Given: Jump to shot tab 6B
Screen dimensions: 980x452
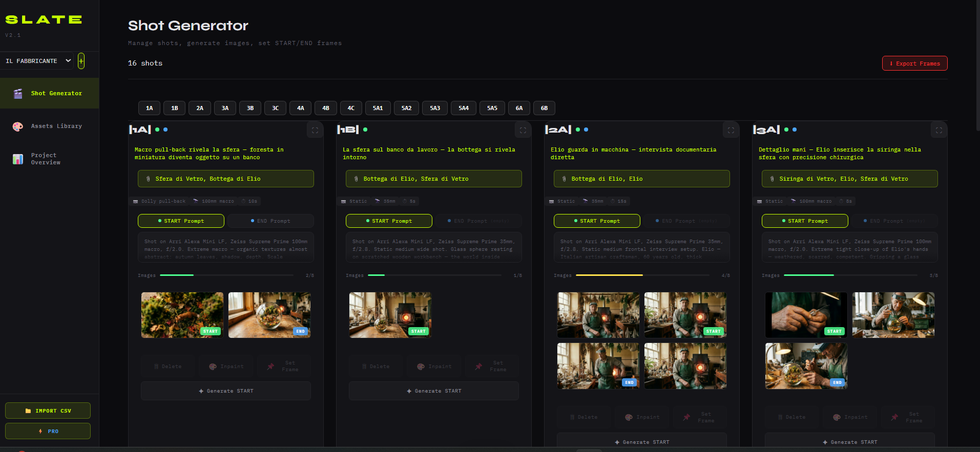Looking at the screenshot, I should (x=544, y=108).
